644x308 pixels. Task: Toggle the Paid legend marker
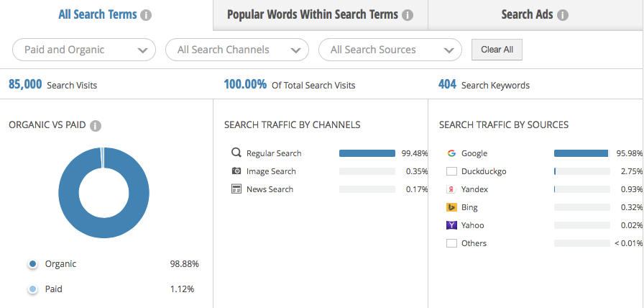pos(32,289)
